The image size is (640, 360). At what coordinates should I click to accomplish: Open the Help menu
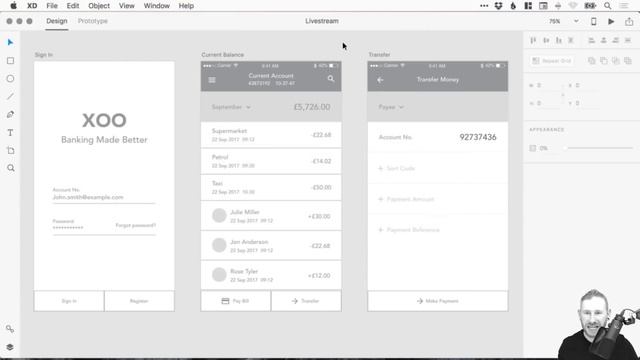186,6
